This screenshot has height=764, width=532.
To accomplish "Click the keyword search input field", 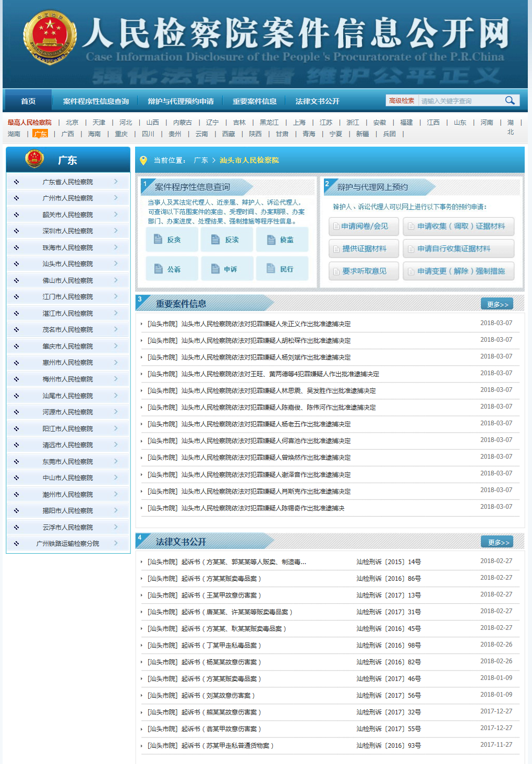I will coord(459,101).
